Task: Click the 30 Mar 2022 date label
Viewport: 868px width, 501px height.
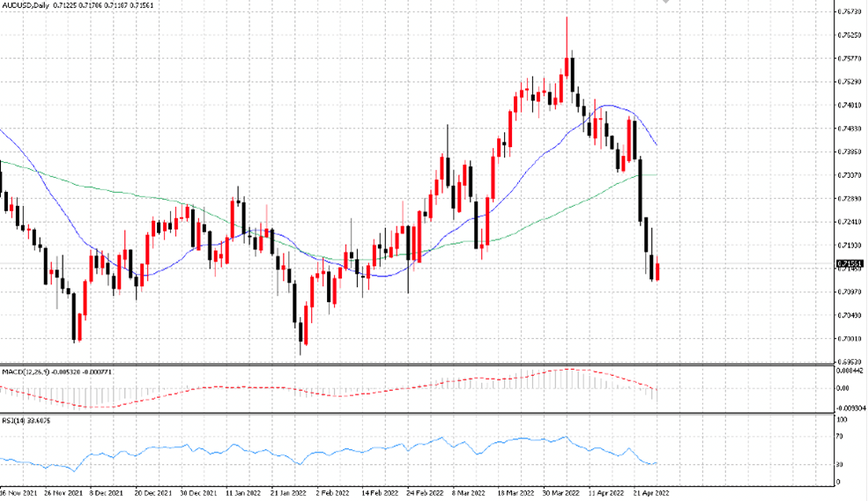Action: 560,493
